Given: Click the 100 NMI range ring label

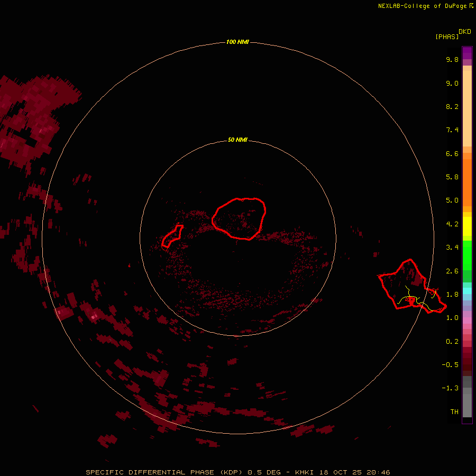Looking at the screenshot, I should [x=237, y=42].
